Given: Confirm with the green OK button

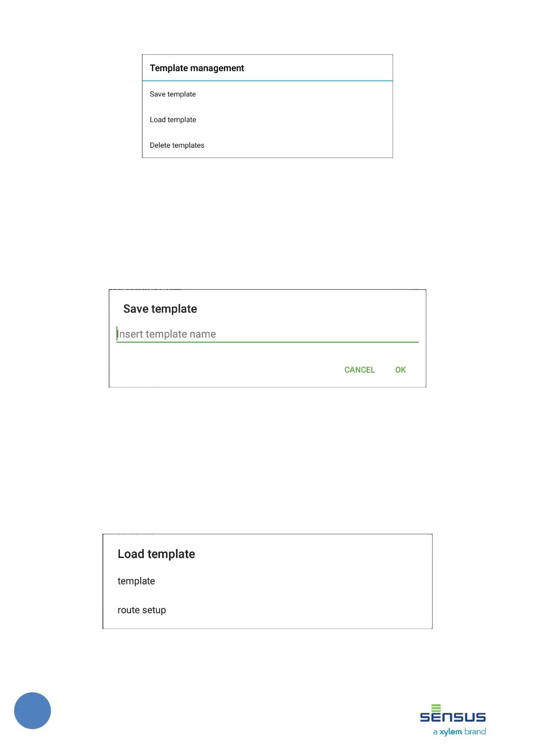Looking at the screenshot, I should click(x=400, y=370).
